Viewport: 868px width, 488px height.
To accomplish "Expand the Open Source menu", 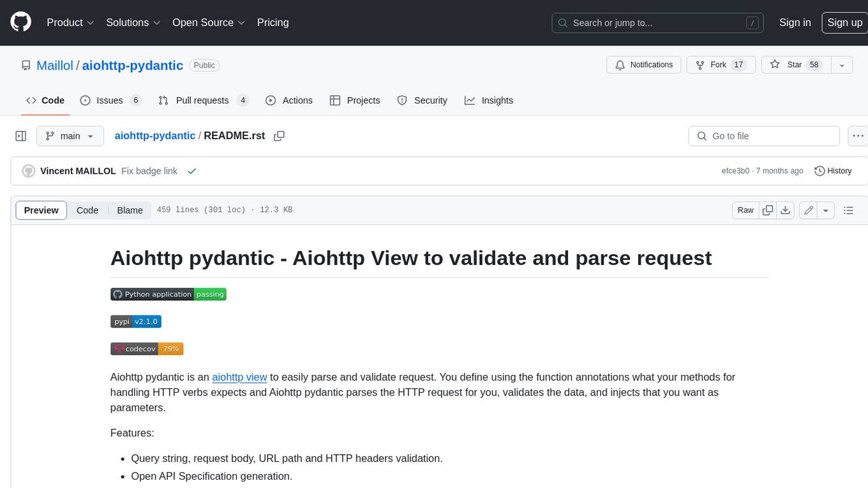I will pos(209,22).
